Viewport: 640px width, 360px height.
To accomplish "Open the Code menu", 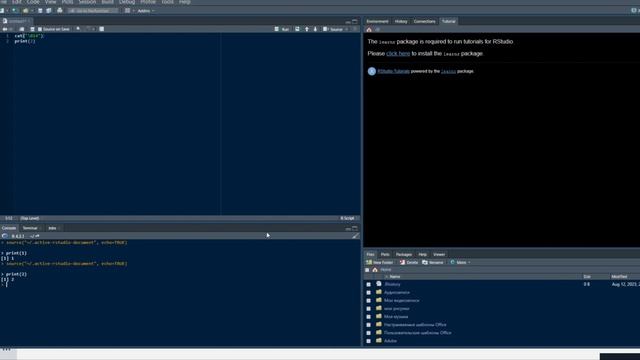I will click(33, 2).
